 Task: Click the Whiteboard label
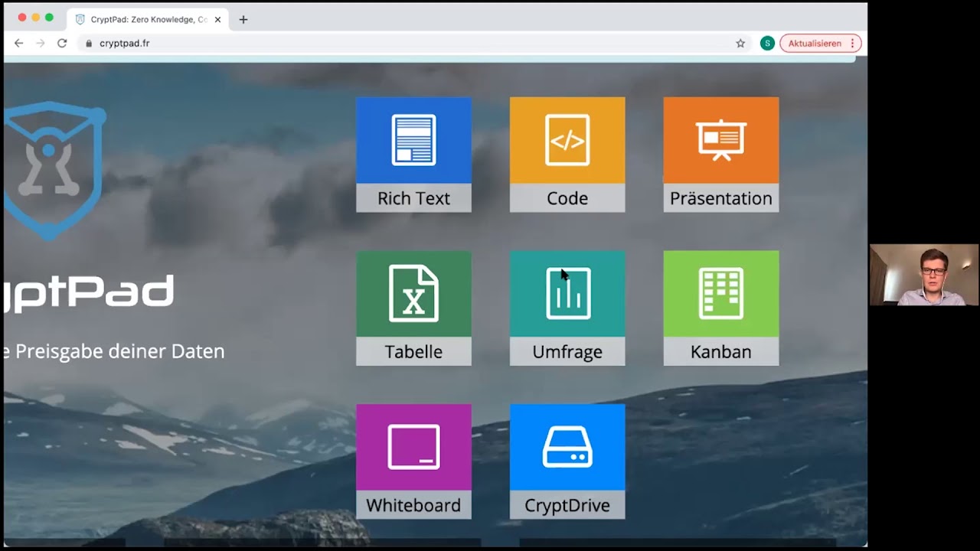(413, 505)
